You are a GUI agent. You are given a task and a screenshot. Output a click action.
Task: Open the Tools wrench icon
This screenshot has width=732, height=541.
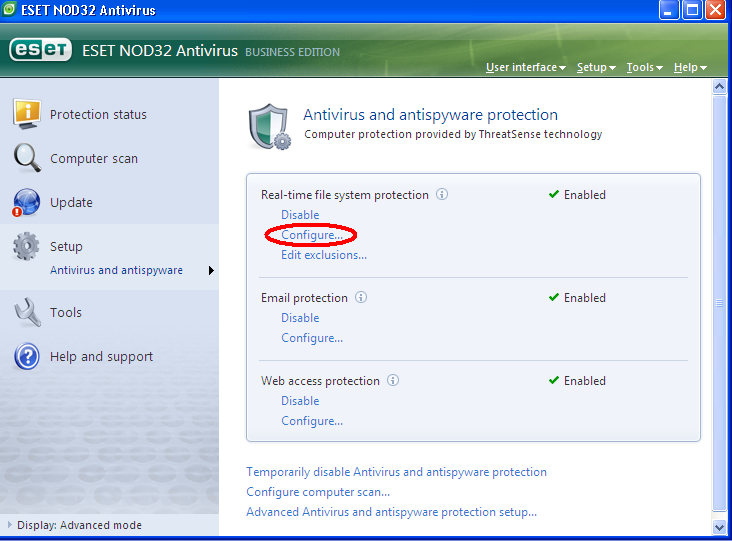click(x=27, y=312)
